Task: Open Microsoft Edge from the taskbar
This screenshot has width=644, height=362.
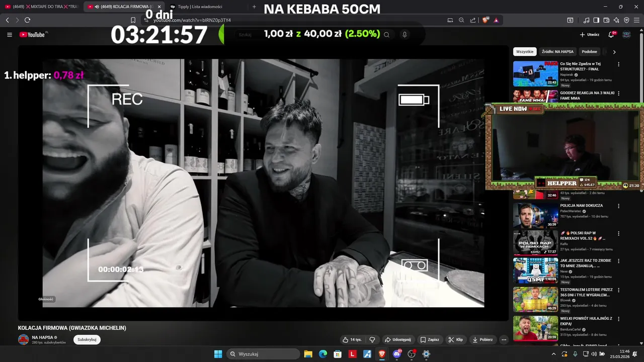Action: (323, 354)
